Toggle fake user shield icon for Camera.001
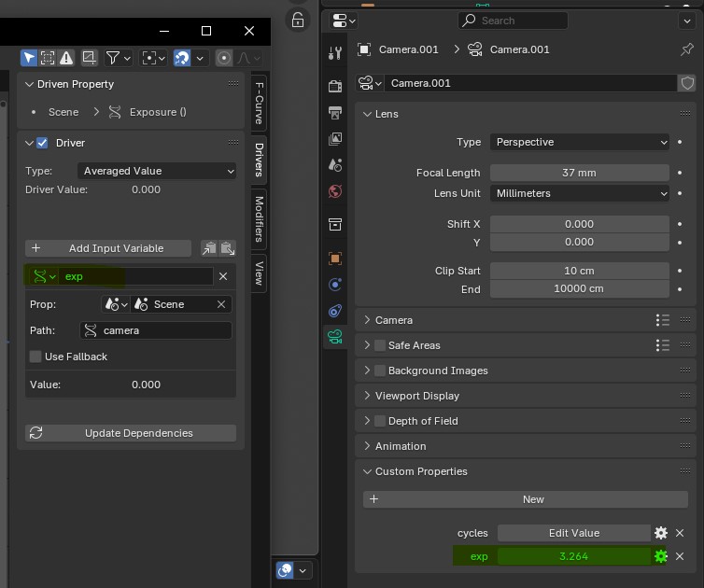 pos(687,83)
